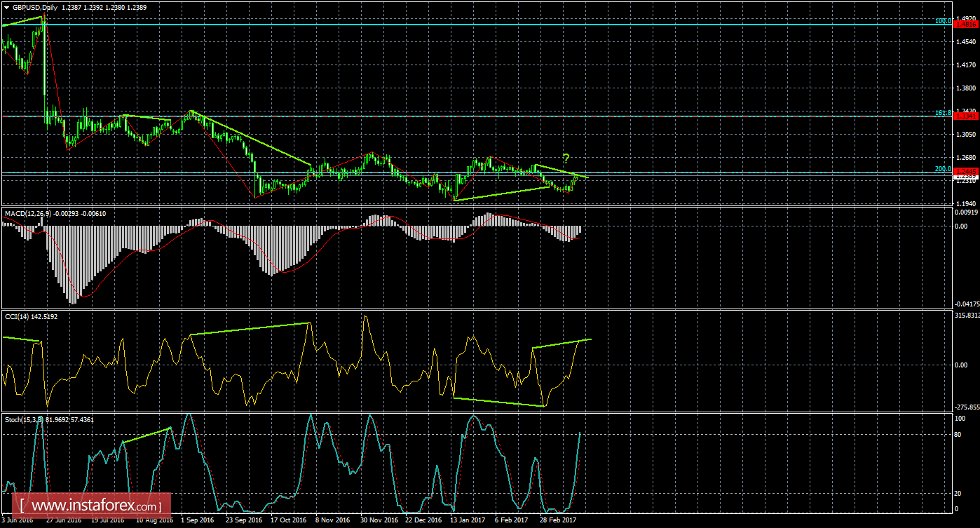Viewport: 980px width, 528px height.
Task: Click the red 1.2465 price tag
Action: (966, 170)
